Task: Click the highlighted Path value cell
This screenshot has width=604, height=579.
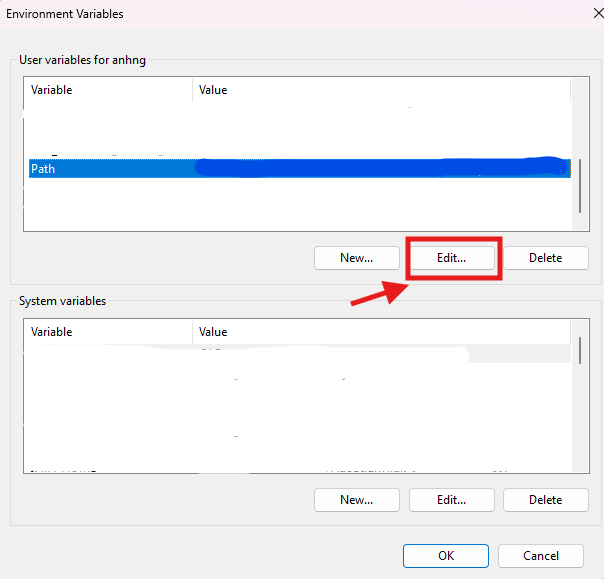Action: click(x=380, y=169)
